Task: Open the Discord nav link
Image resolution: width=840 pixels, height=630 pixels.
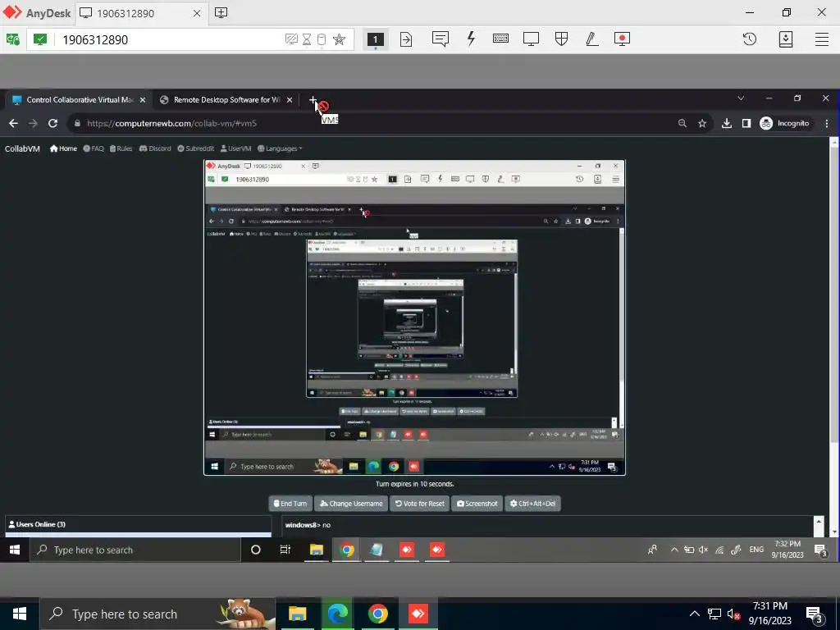Action: (x=155, y=148)
